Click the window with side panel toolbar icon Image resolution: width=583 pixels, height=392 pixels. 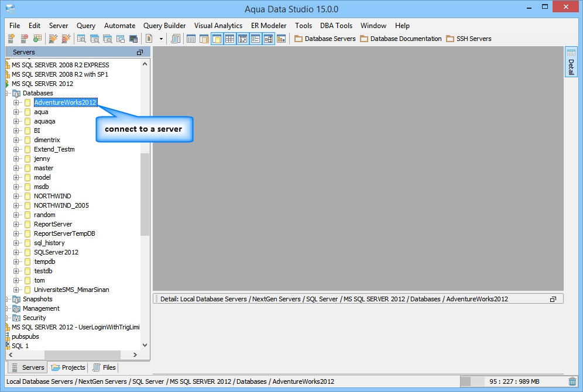pyautogui.click(x=204, y=39)
